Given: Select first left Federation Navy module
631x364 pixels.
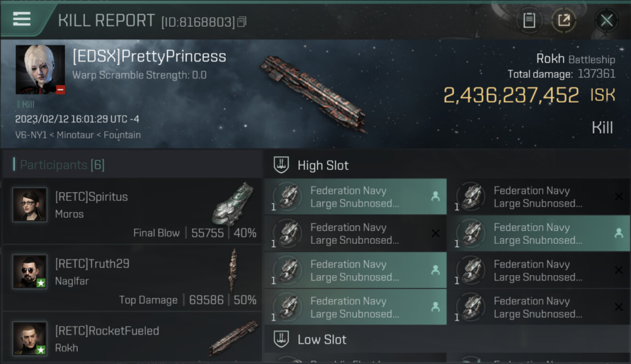Looking at the screenshot, I should coord(355,197).
